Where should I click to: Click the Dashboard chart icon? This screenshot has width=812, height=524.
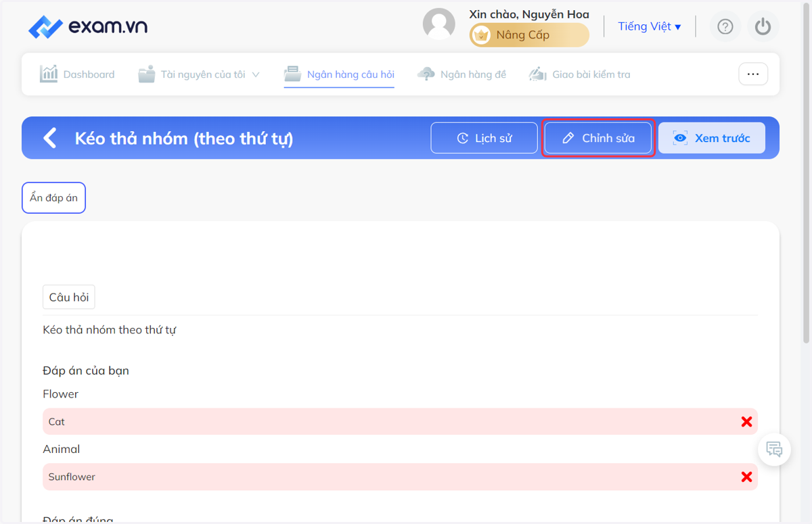coord(49,74)
